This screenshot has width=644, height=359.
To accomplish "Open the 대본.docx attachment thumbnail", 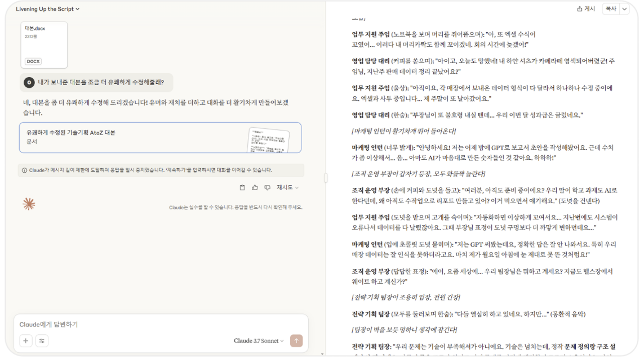I will click(x=44, y=44).
